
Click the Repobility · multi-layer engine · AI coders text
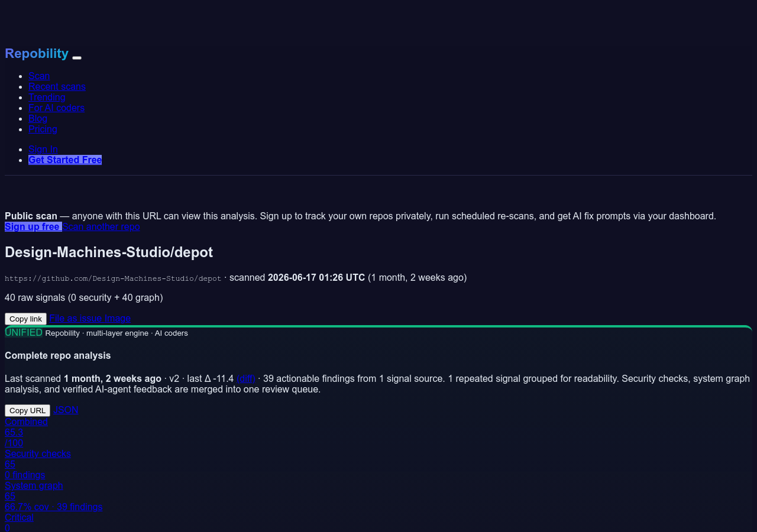point(117,333)
